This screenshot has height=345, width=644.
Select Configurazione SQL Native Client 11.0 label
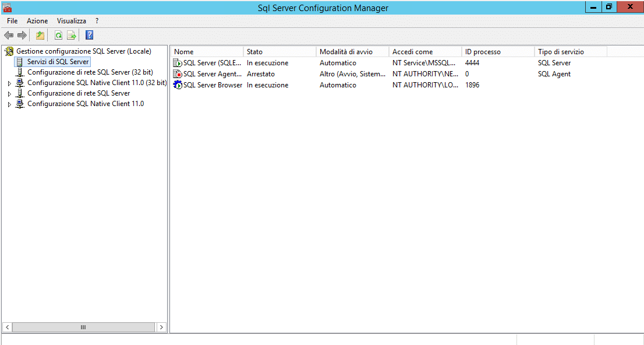click(x=86, y=104)
